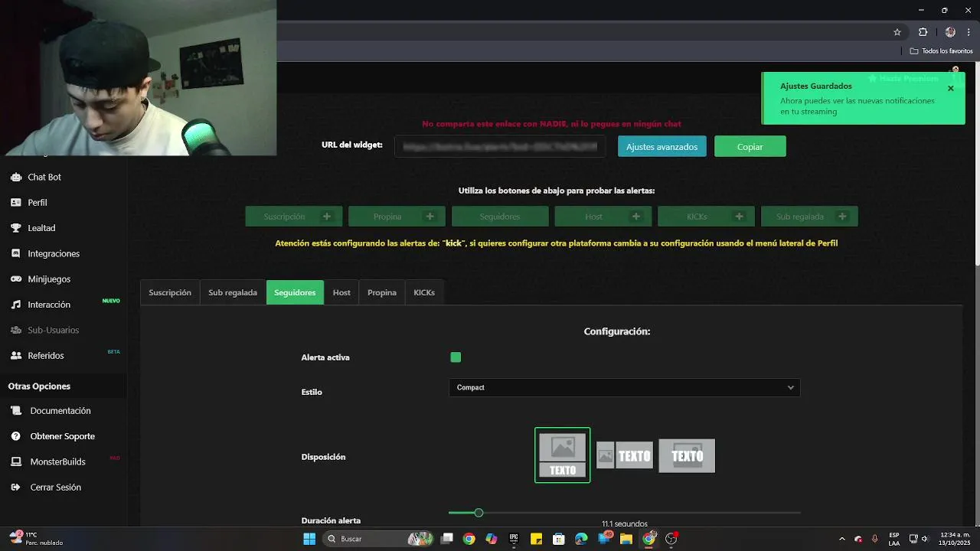980x551 pixels.
Task: Close the Ajustes Guardados notification
Action: (951, 88)
